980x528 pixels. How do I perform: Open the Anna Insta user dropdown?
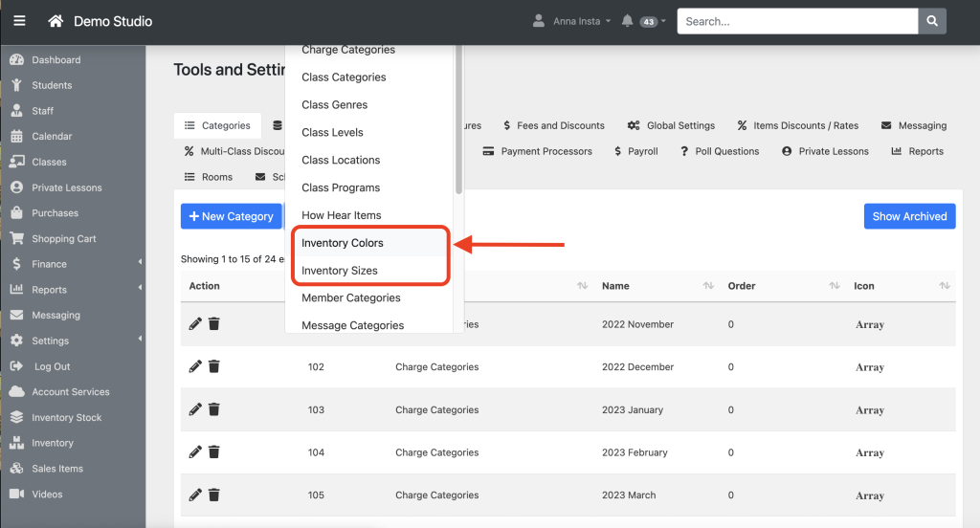coord(581,21)
